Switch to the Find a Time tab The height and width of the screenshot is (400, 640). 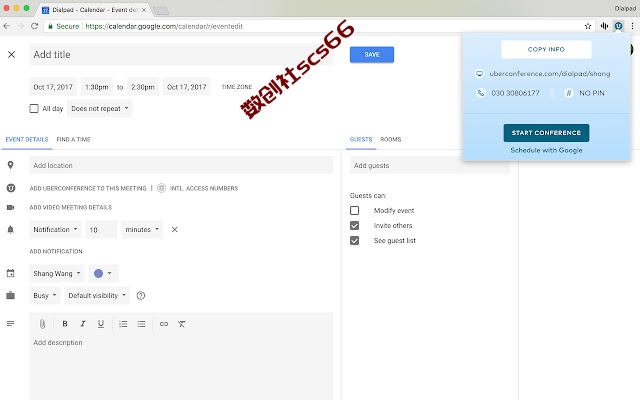[x=73, y=139]
